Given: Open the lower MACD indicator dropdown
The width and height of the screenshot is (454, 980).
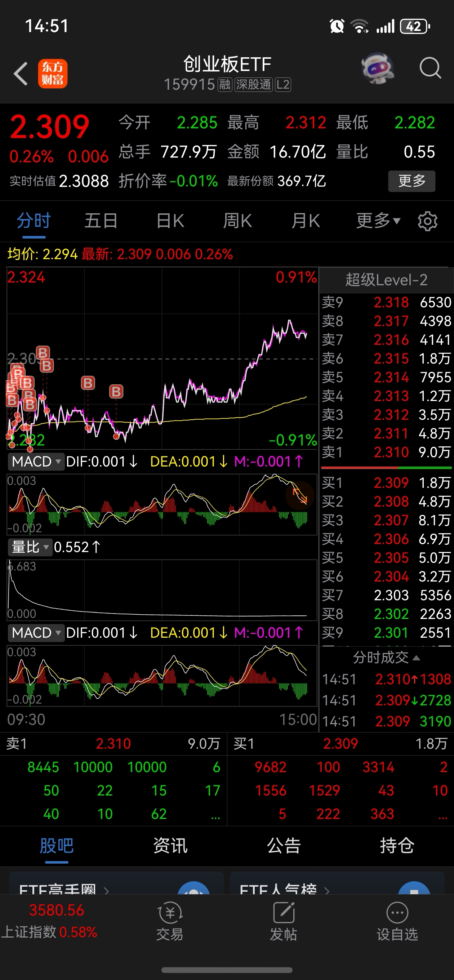Looking at the screenshot, I should pos(36,633).
